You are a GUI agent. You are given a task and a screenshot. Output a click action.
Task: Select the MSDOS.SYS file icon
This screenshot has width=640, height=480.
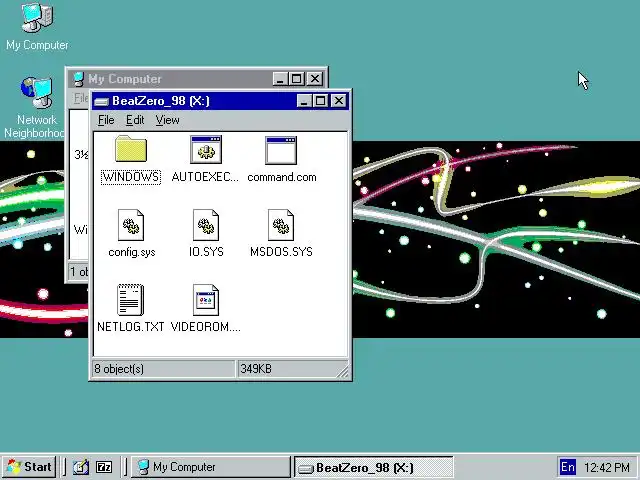(281, 225)
